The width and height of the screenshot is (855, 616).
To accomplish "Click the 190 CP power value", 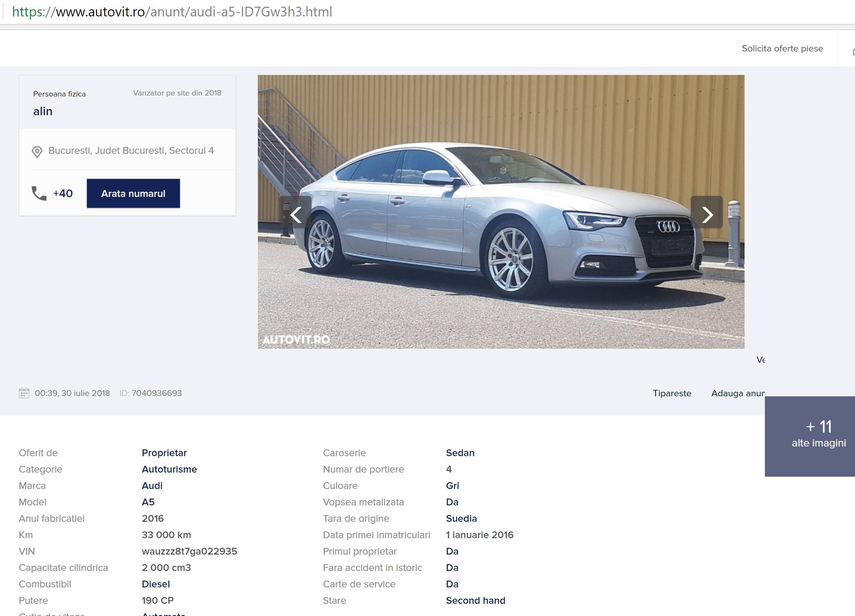I will click(x=158, y=600).
